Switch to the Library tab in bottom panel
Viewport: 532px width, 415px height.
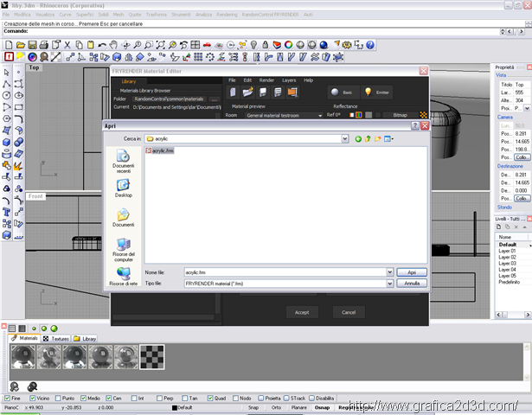coord(85,338)
